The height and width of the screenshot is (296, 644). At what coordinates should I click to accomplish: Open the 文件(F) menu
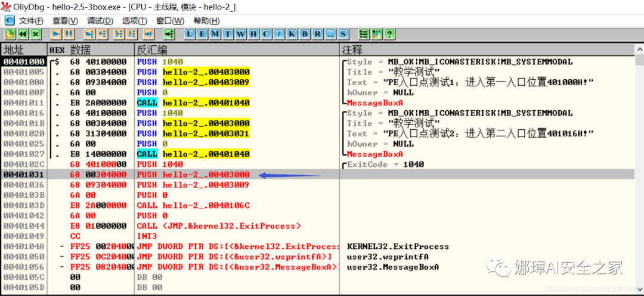(31, 21)
